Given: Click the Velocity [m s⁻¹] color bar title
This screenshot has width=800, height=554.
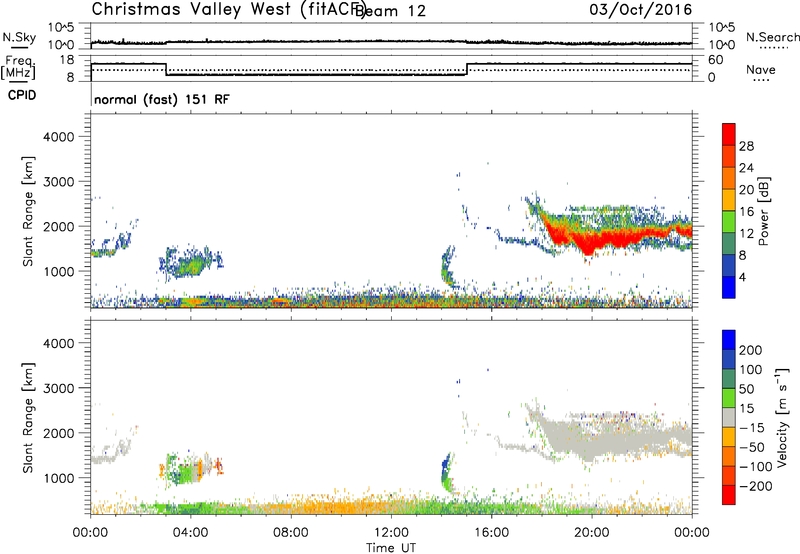Looking at the screenshot, I should [782, 418].
